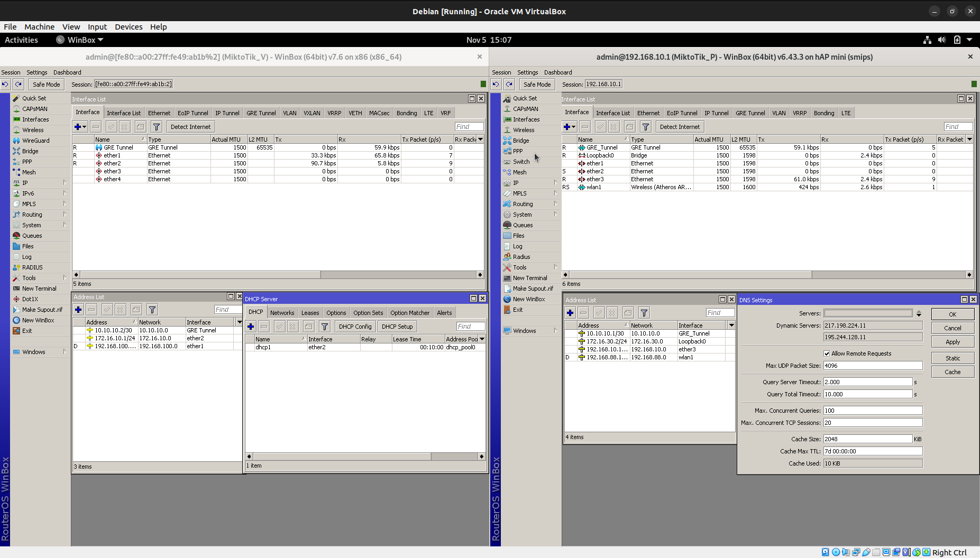
Task: Click Detect Internet in MiktoTik_V Interface List
Action: 190,127
